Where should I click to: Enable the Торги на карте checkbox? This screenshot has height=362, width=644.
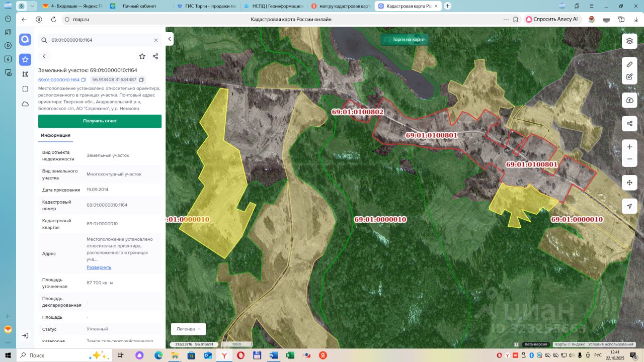[x=387, y=39]
